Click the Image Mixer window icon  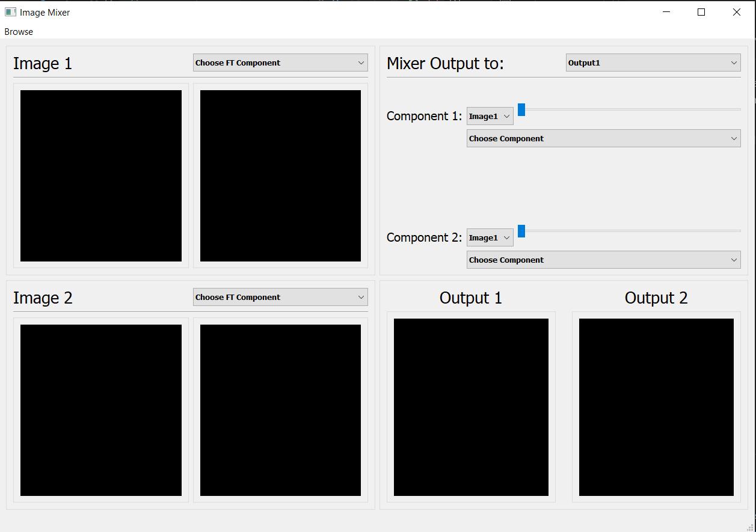(x=10, y=12)
